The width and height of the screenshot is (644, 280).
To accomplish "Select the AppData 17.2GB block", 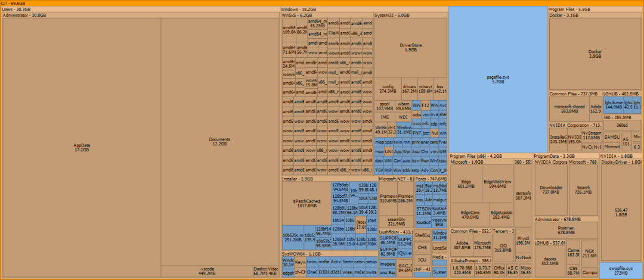I will 81,148.
